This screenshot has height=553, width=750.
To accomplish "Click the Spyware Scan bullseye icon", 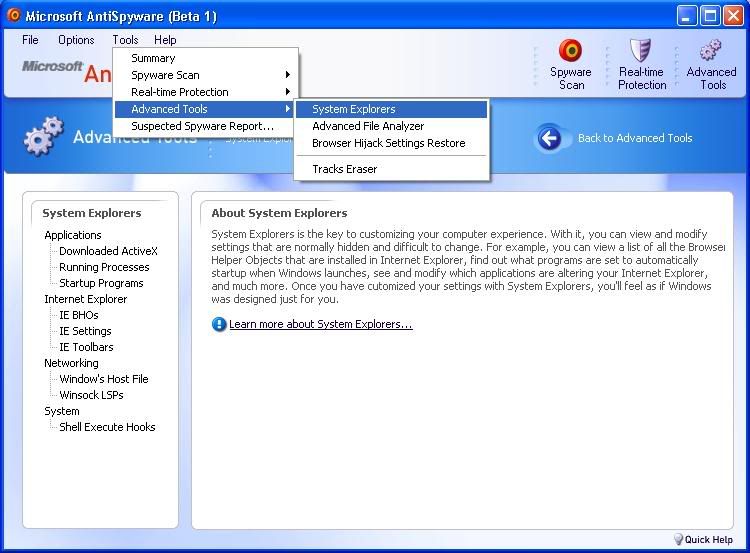I will 570,50.
